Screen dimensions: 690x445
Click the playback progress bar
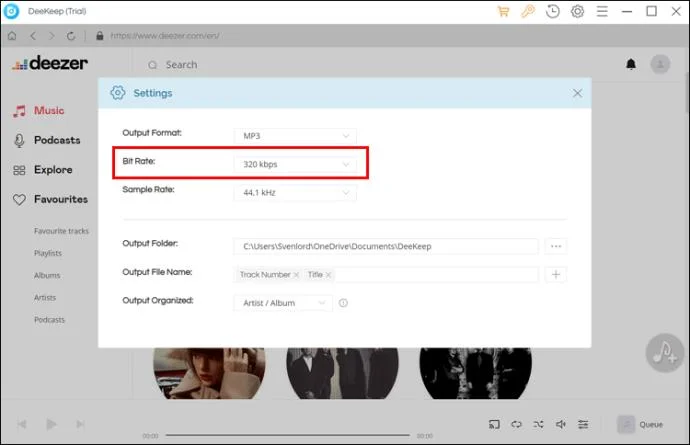point(287,435)
